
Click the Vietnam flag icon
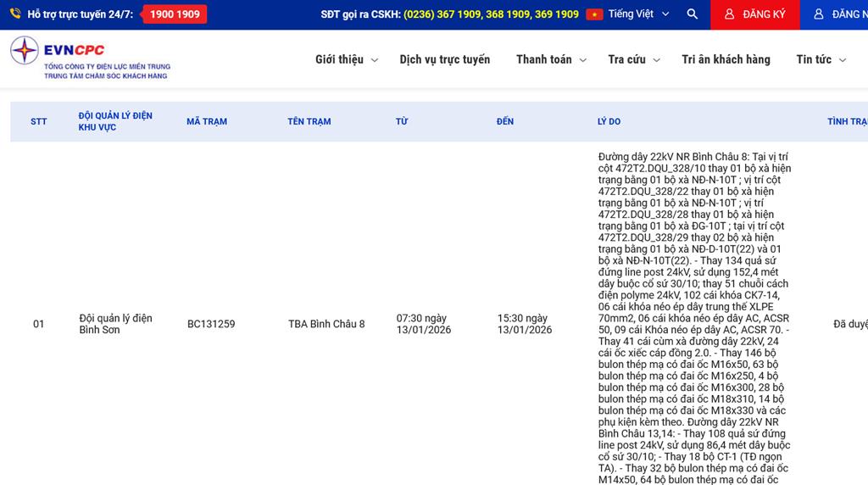[594, 14]
